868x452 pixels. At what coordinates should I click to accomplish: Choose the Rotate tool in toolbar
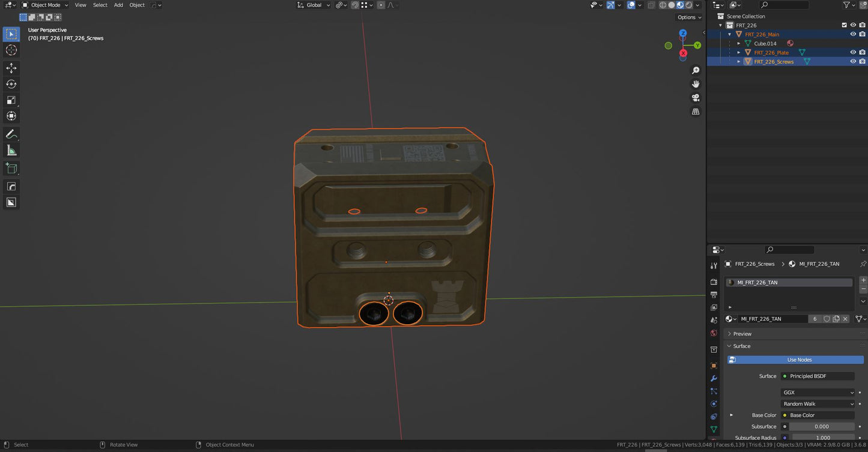coord(11,85)
